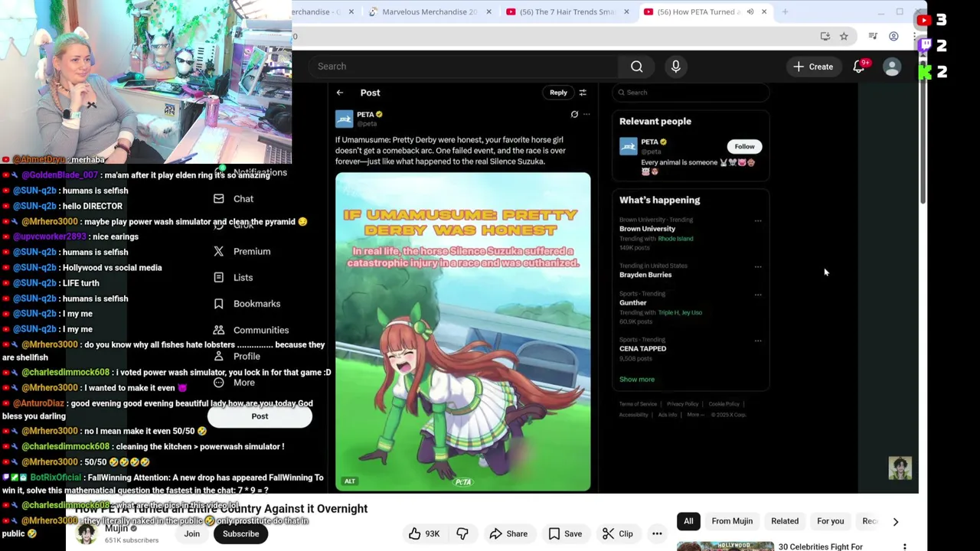
Task: Open Brown University trend options
Action: pos(758,221)
